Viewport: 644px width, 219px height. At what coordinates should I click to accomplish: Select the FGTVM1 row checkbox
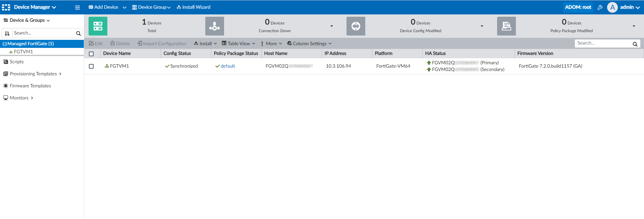[91, 66]
